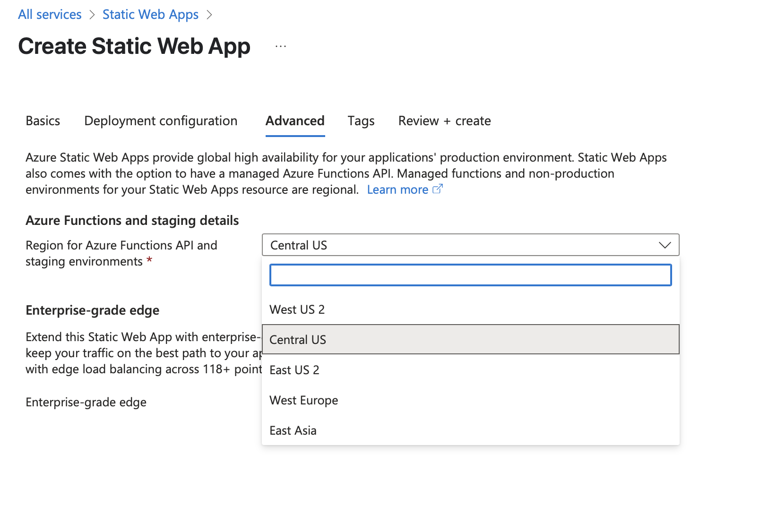
Task: Choose West US 2 from the region list
Action: pyautogui.click(x=471, y=309)
